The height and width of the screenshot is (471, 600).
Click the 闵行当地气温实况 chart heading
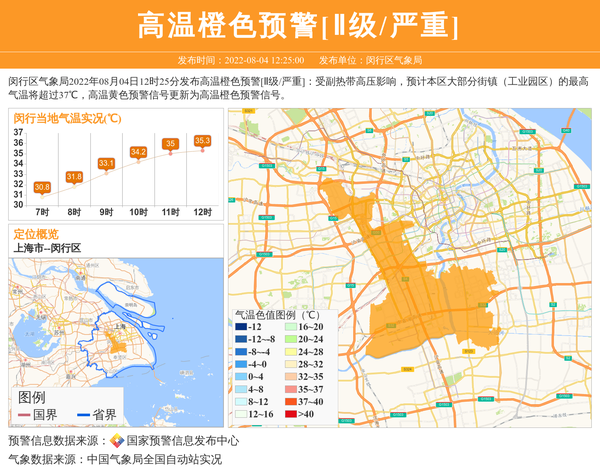pyautogui.click(x=66, y=118)
